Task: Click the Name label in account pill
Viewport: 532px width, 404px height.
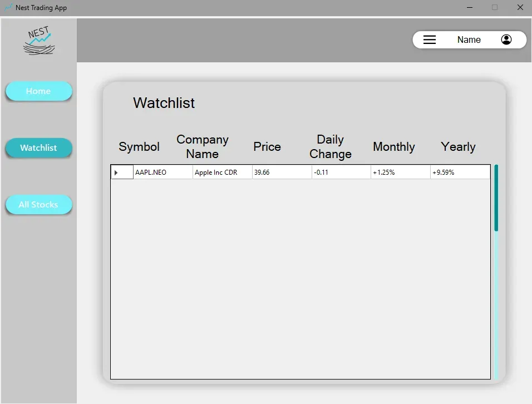Action: click(x=469, y=40)
